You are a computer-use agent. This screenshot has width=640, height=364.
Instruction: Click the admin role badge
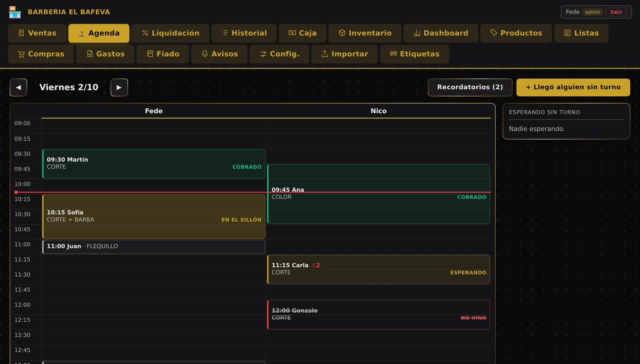click(x=593, y=12)
